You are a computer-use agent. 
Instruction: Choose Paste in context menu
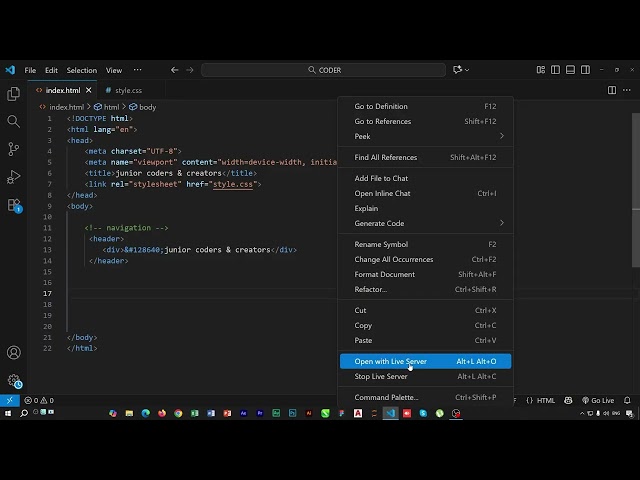click(x=425, y=340)
